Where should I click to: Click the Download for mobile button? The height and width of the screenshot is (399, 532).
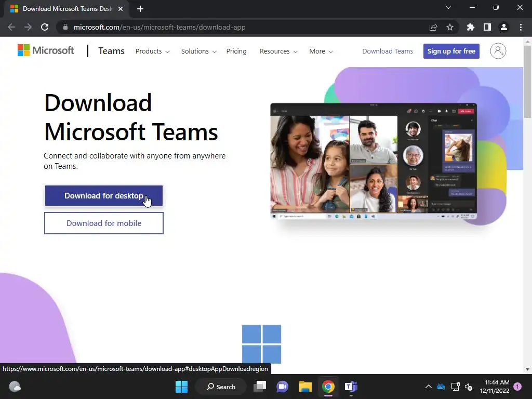pyautogui.click(x=104, y=223)
